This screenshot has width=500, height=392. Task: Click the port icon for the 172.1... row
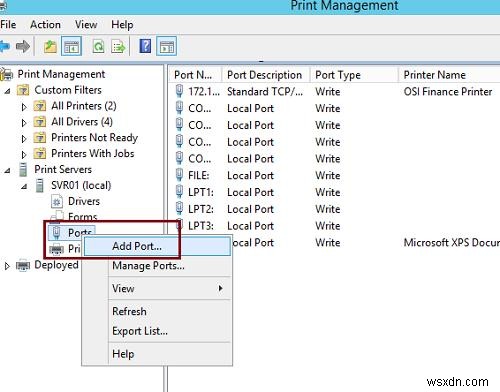coord(179,91)
